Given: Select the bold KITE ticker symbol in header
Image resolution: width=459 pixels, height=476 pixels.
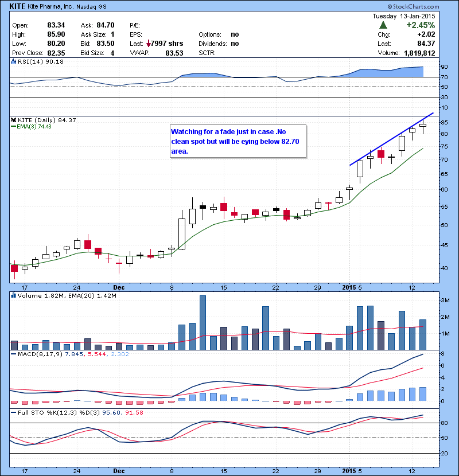Looking at the screenshot, I should click(18, 6).
